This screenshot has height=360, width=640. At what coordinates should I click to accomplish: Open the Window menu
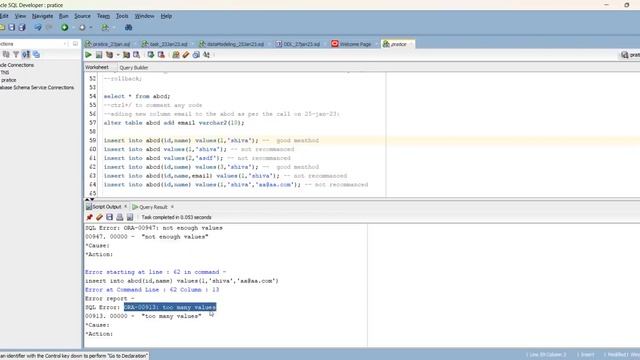144,16
